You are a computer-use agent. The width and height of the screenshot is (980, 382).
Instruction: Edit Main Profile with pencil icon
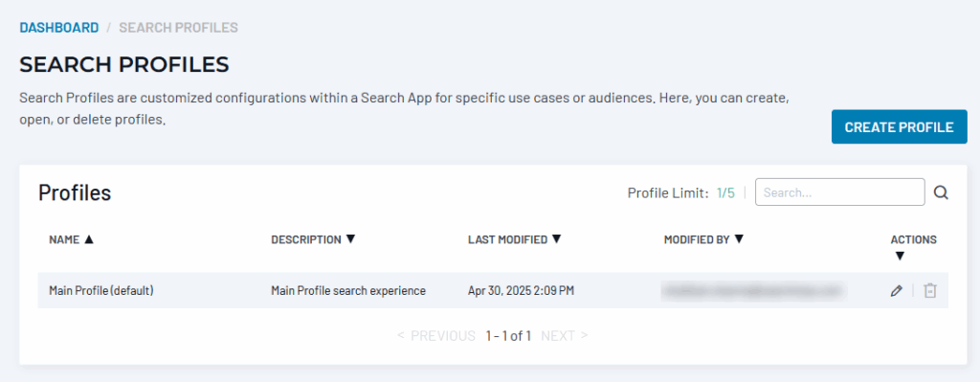[896, 291]
